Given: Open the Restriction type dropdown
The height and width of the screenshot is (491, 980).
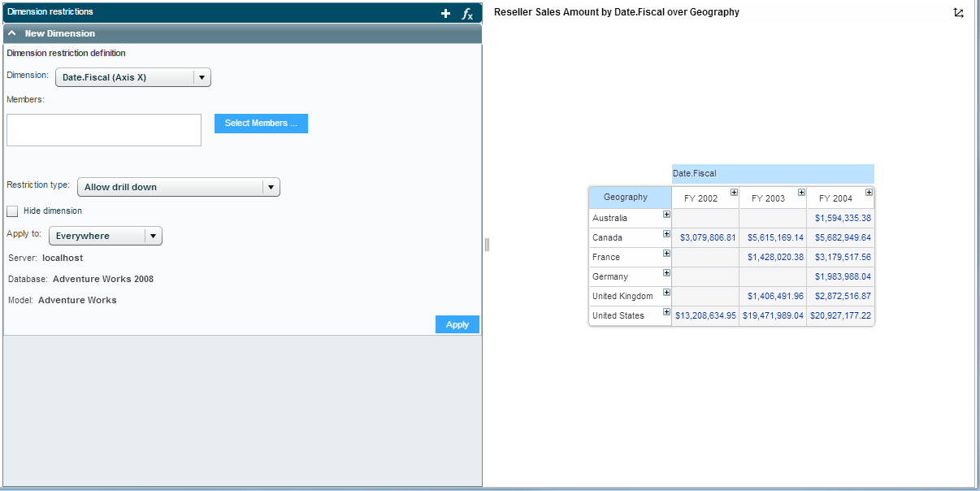Looking at the screenshot, I should tap(179, 187).
